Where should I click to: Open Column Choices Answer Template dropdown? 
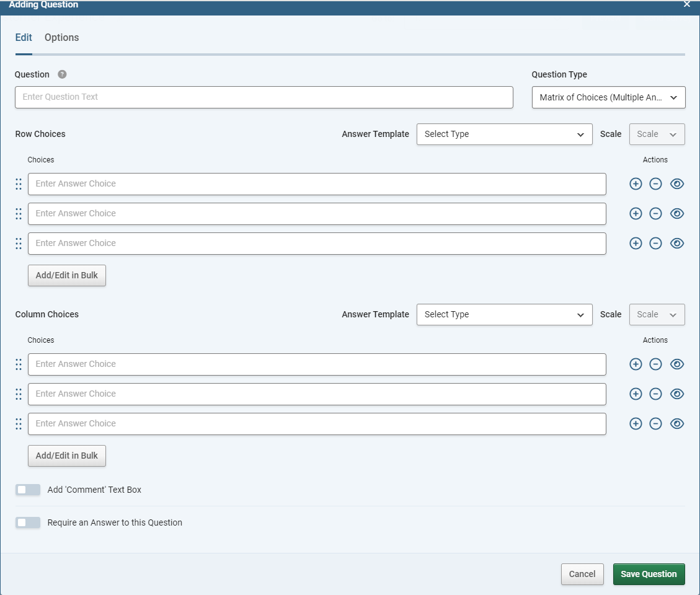click(x=505, y=315)
